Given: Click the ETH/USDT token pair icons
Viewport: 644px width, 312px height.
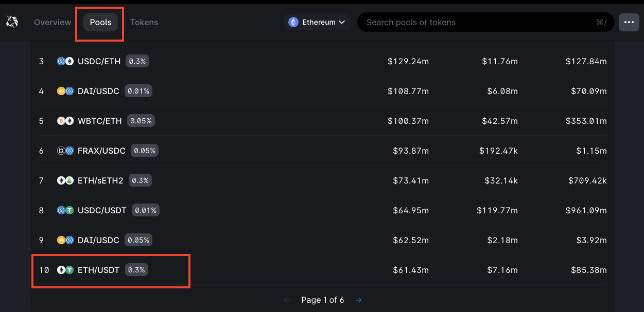Looking at the screenshot, I should (x=65, y=270).
